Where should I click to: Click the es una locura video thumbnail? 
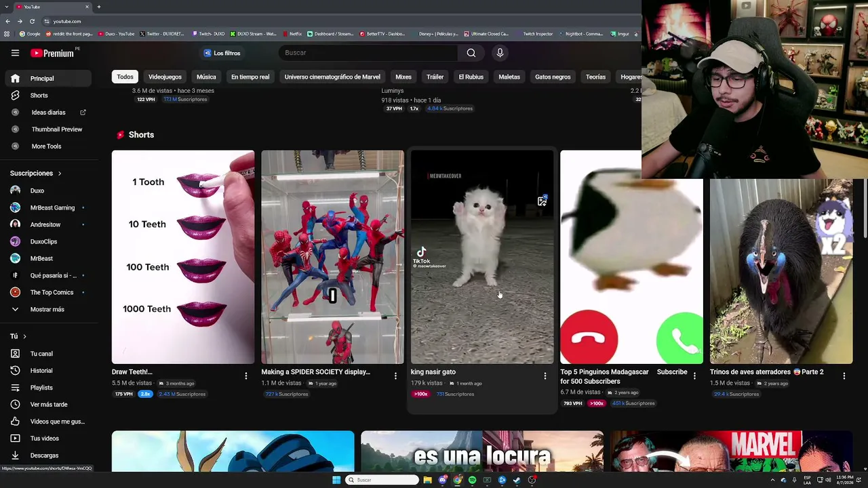(x=482, y=451)
